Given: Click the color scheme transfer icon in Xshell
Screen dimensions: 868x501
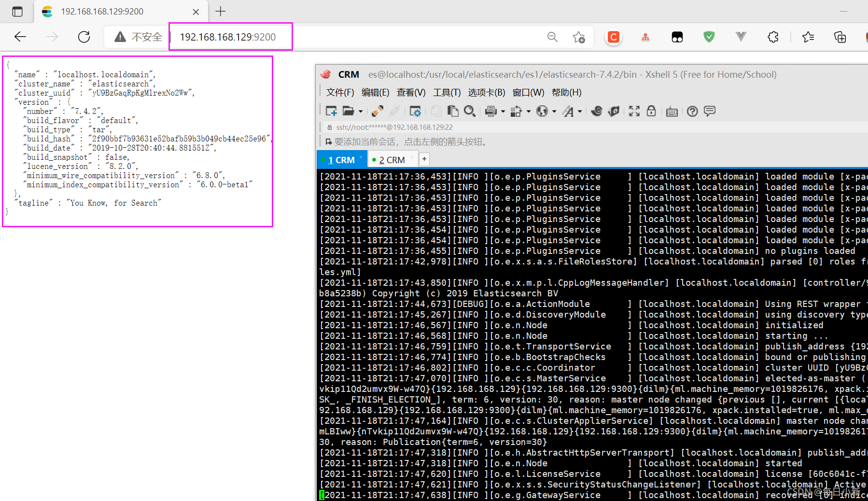Looking at the screenshot, I should coord(516,111).
